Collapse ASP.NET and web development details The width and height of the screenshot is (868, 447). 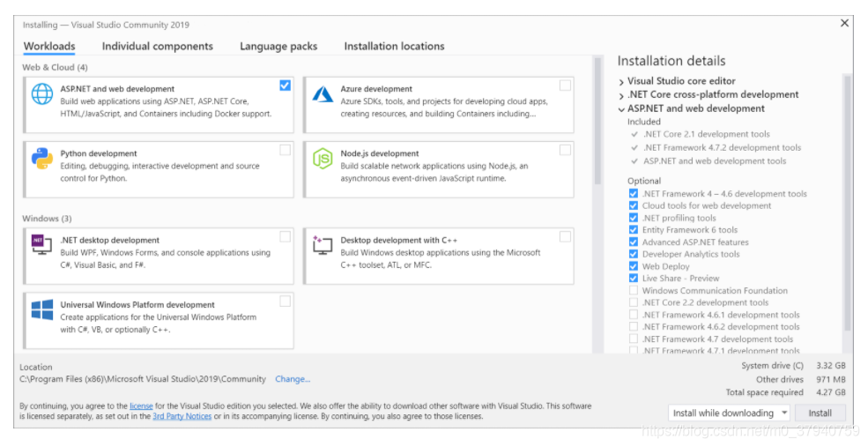[621, 109]
